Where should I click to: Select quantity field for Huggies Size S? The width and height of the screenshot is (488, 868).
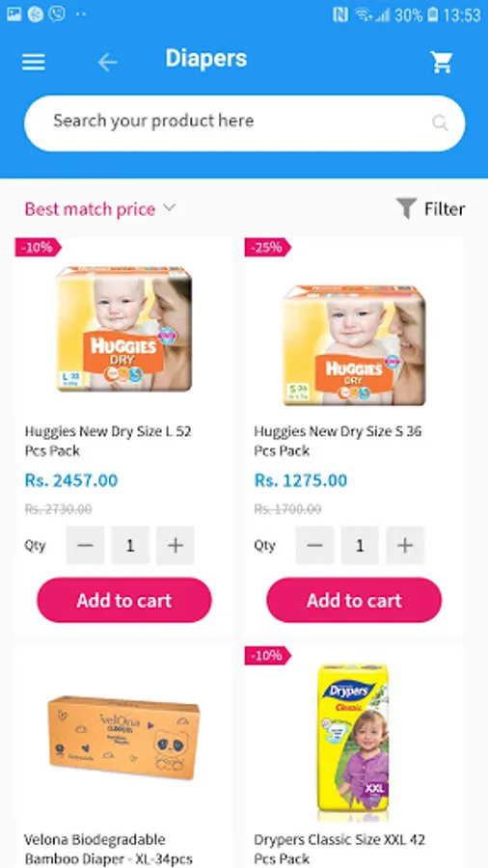tap(360, 545)
